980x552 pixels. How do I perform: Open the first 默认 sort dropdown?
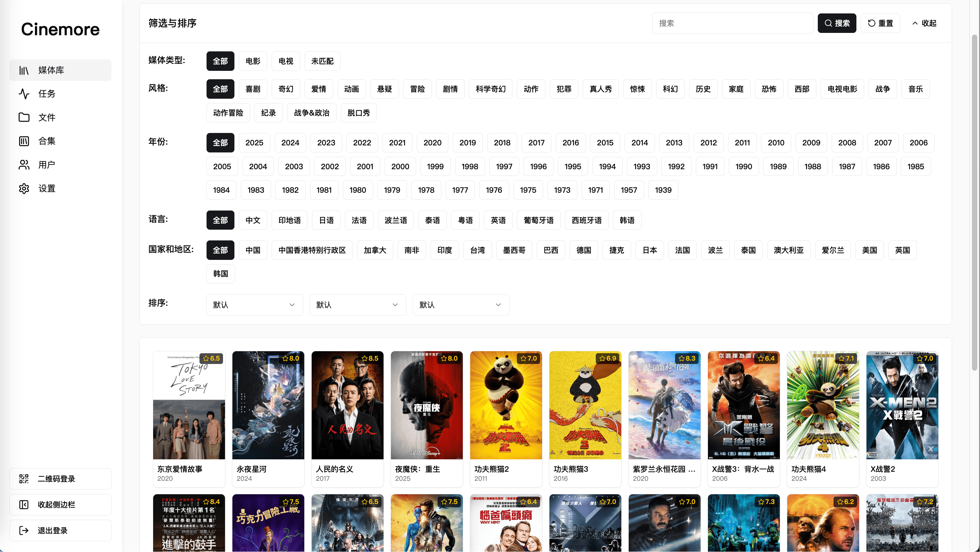coord(255,305)
